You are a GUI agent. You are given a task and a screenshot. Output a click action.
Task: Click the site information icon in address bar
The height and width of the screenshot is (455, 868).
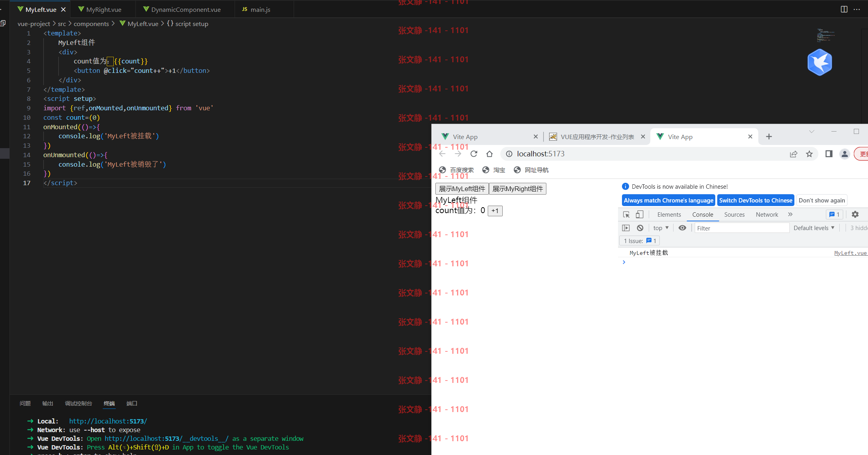pos(509,154)
